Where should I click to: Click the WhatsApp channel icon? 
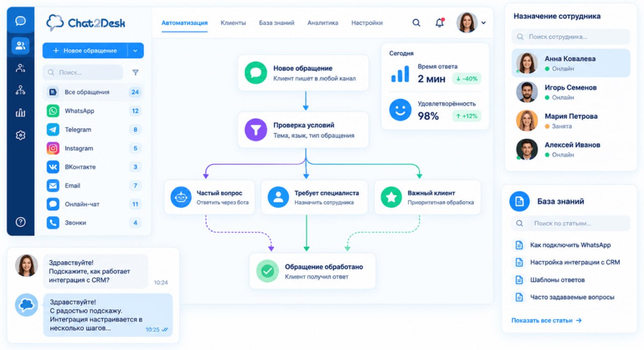pos(53,111)
